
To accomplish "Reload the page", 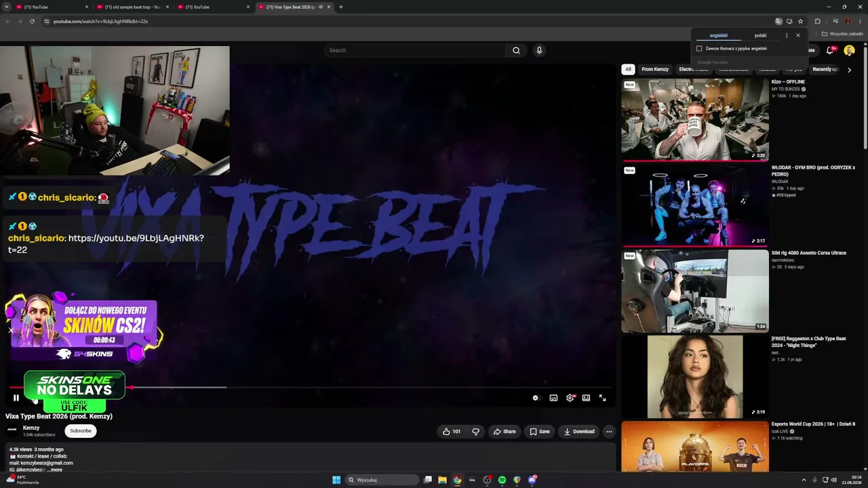I will [32, 21].
